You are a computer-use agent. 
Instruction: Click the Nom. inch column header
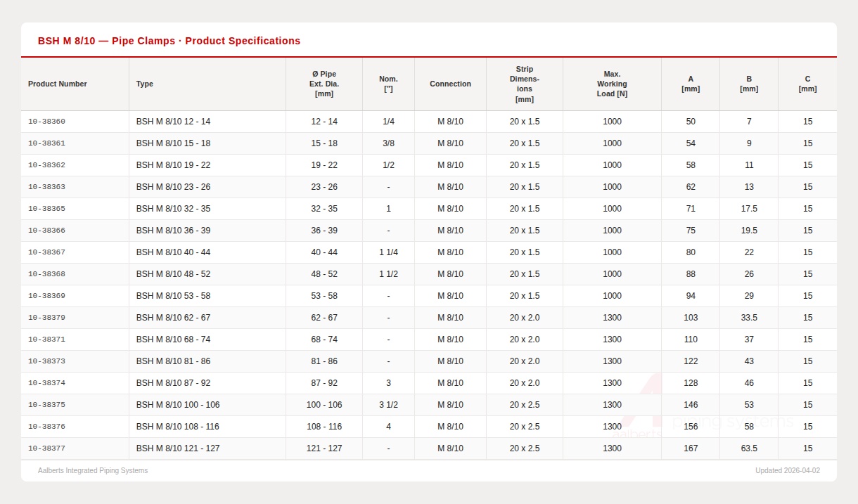(388, 84)
